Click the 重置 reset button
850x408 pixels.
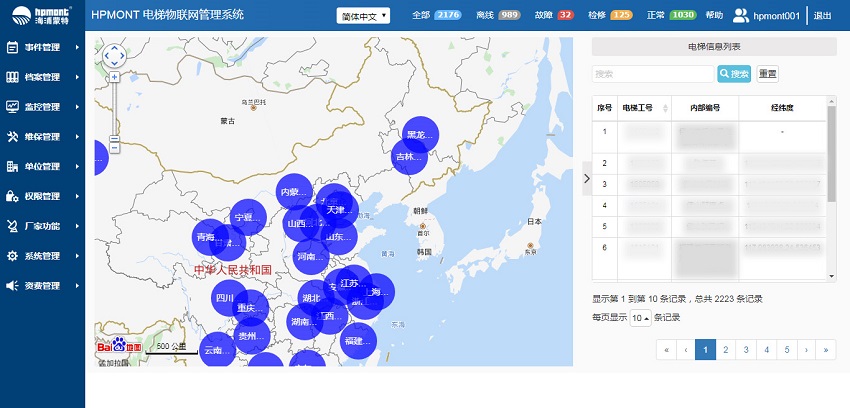767,74
